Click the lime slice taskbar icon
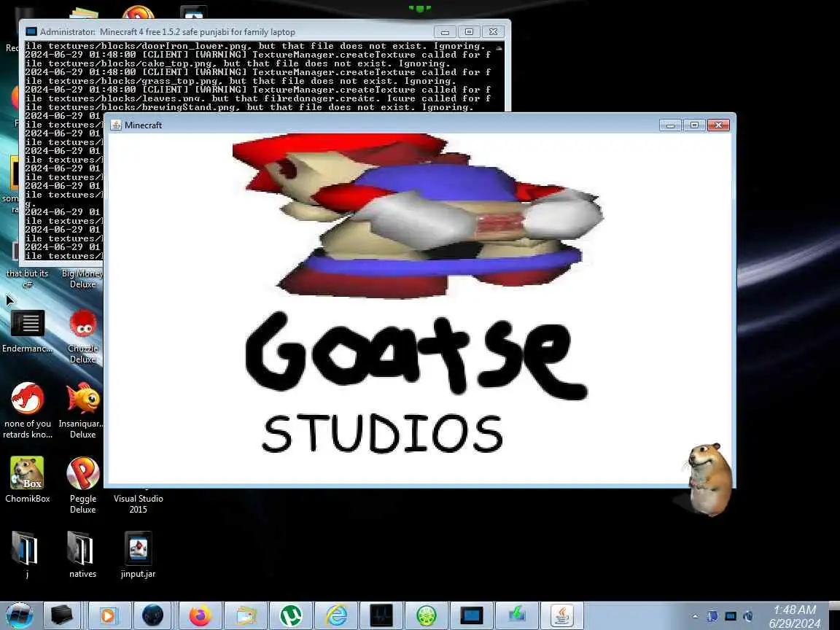 tap(427, 615)
